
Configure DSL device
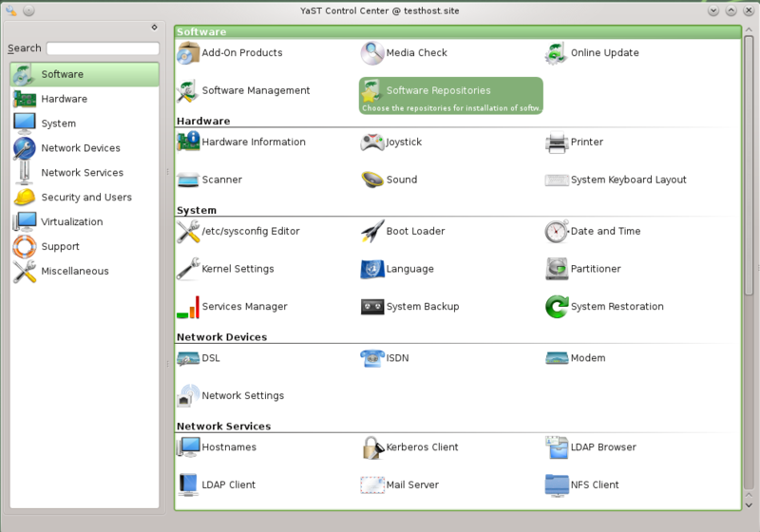pos(199,358)
